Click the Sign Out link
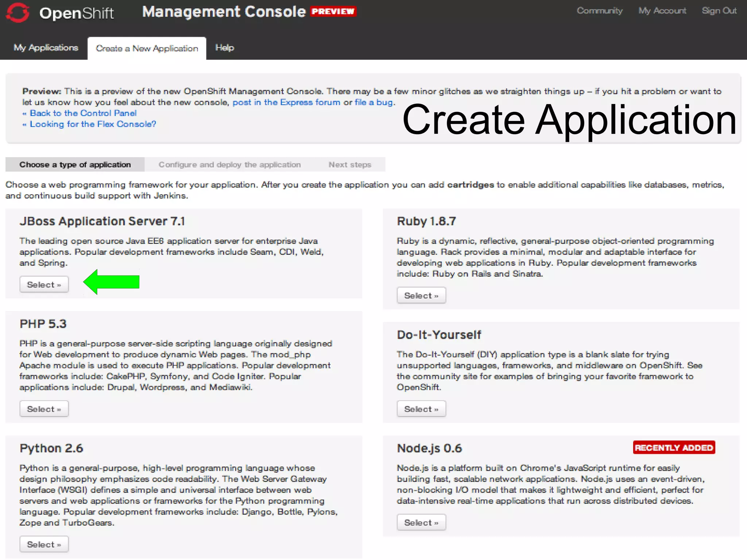Image resolution: width=747 pixels, height=560 pixels. [x=719, y=11]
